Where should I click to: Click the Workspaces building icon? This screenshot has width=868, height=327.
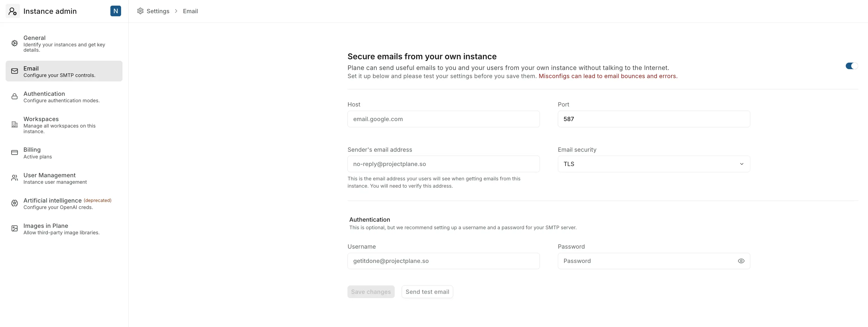pos(15,125)
